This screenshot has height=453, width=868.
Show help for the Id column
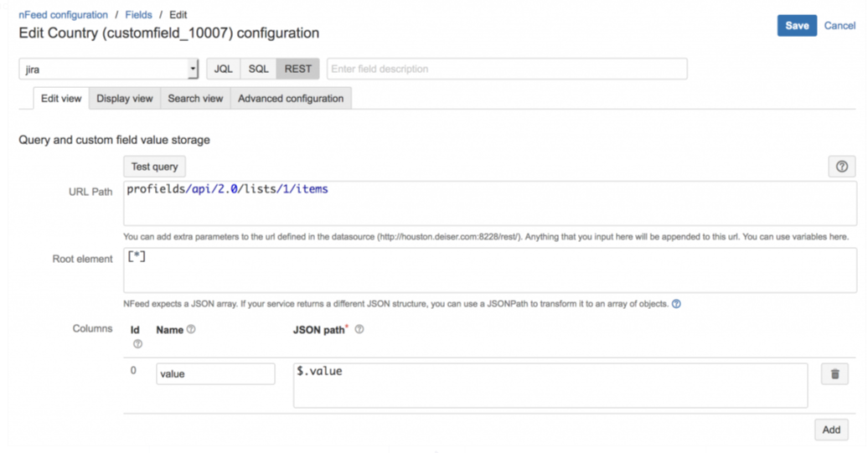[x=137, y=344]
